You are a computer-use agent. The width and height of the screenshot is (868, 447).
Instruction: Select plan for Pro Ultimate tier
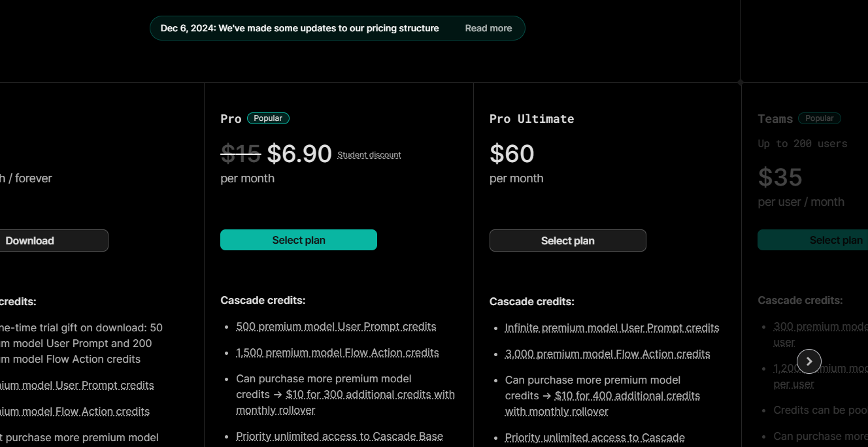tap(567, 240)
